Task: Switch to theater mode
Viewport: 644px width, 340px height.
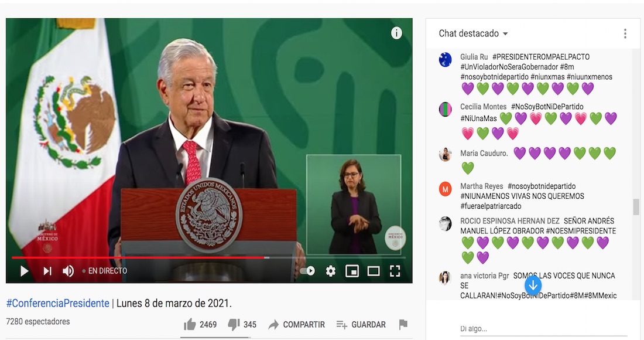Action: click(374, 271)
